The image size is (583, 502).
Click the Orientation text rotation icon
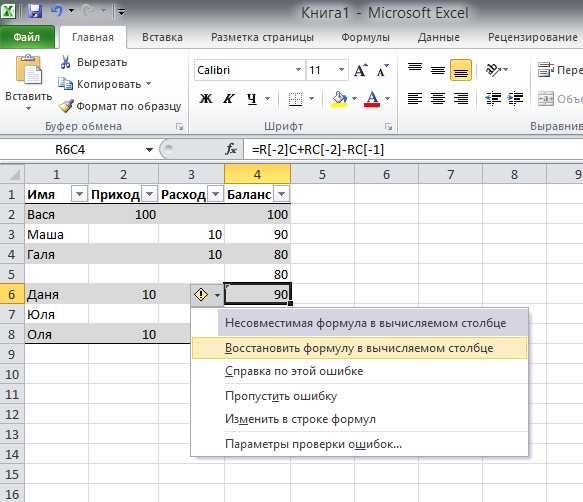pyautogui.click(x=493, y=70)
